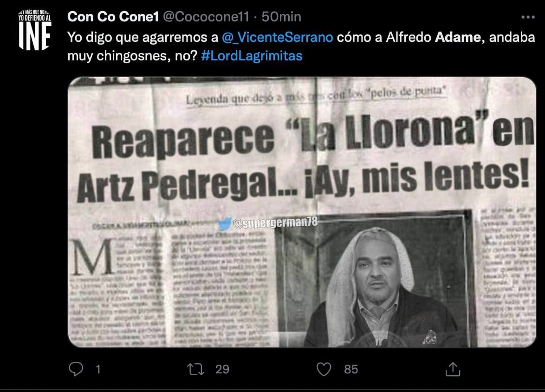
Task: Click the bold word Adame in tweet
Action: [x=458, y=37]
